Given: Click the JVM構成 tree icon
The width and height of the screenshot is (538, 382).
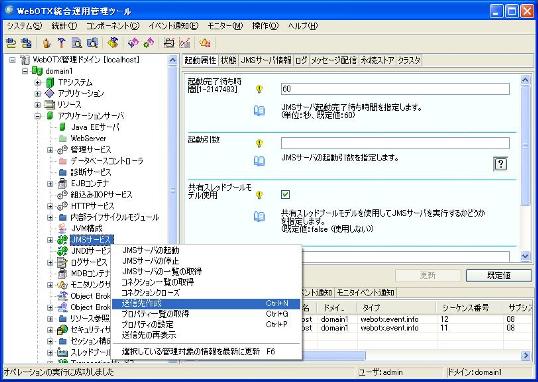Looking at the screenshot, I should tap(62, 228).
